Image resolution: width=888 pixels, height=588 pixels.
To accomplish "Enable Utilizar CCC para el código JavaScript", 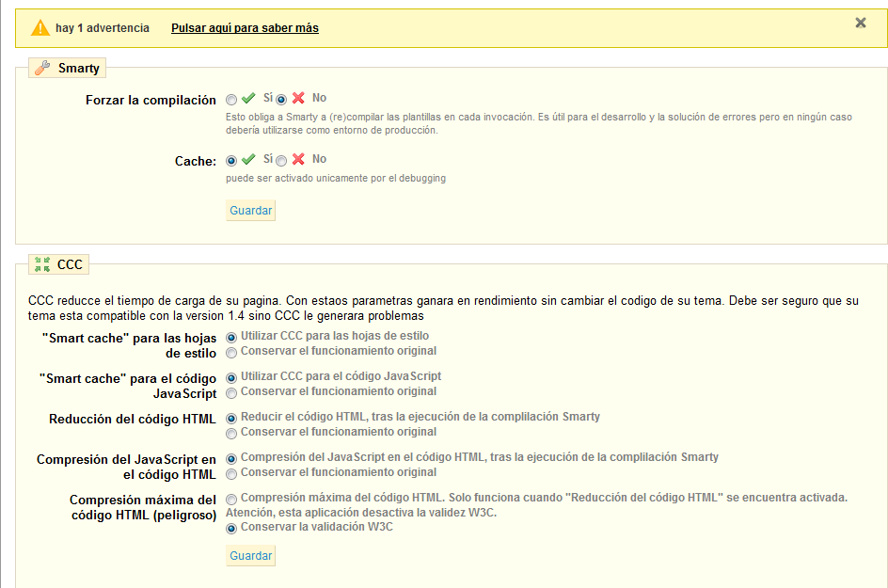I will pyautogui.click(x=231, y=376).
